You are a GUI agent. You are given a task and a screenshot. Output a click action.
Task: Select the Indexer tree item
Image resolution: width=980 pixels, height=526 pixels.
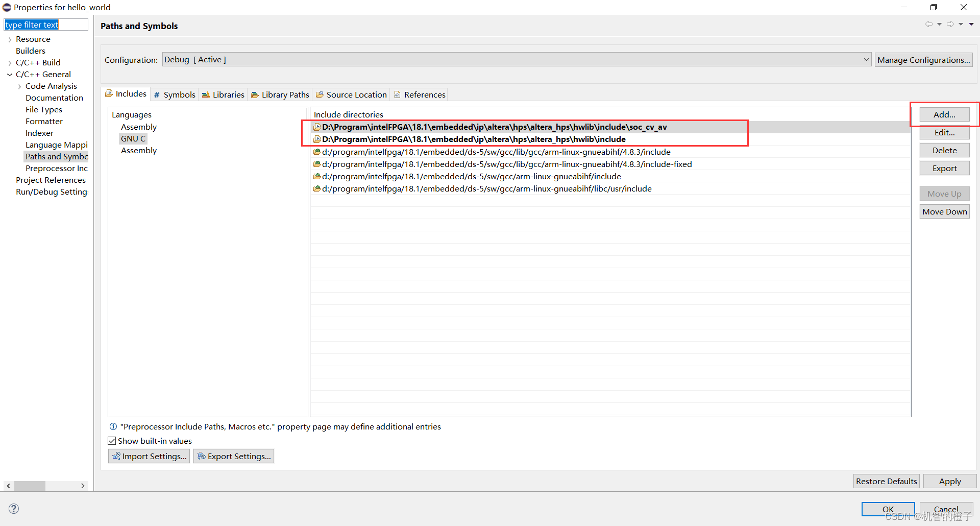[x=39, y=133]
